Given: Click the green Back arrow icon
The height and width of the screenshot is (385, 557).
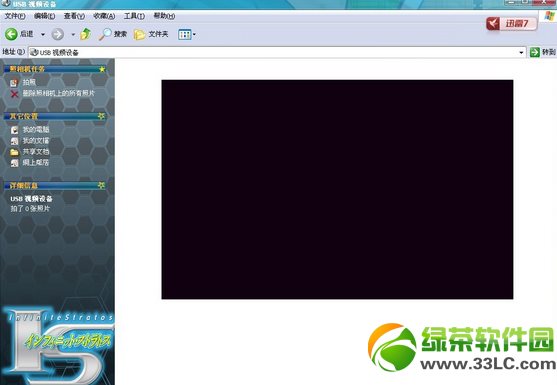Looking at the screenshot, I should coord(11,34).
